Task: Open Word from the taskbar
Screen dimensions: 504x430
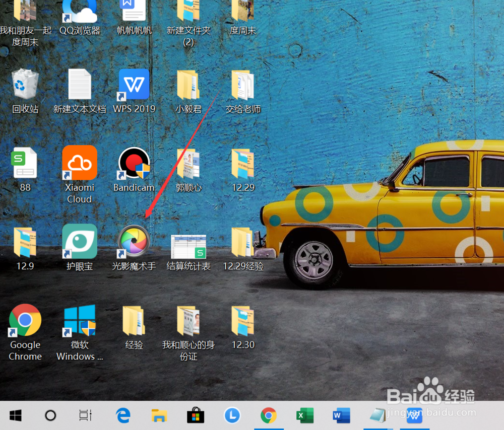Action: [341, 415]
